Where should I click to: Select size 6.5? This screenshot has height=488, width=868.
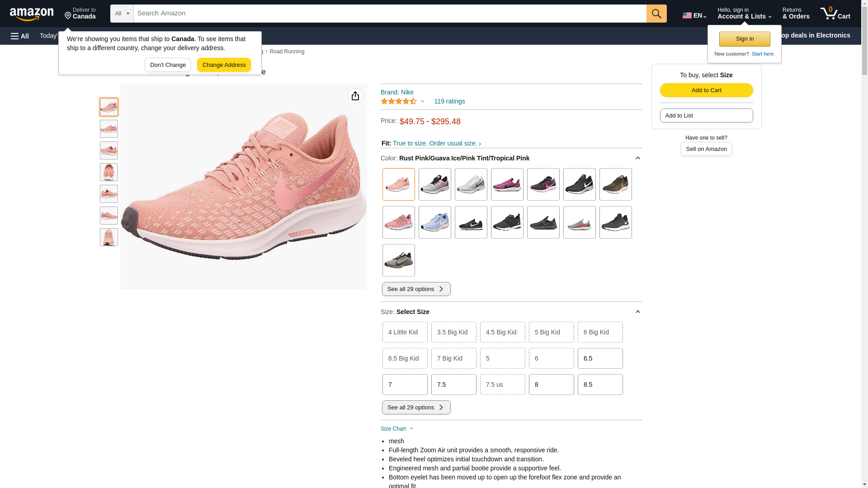(x=600, y=358)
